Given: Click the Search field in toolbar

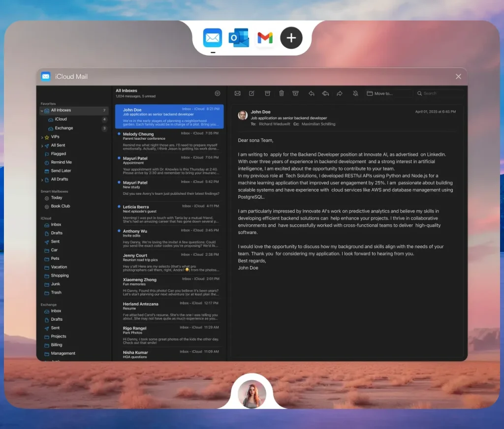Looking at the screenshot, I should [440, 93].
